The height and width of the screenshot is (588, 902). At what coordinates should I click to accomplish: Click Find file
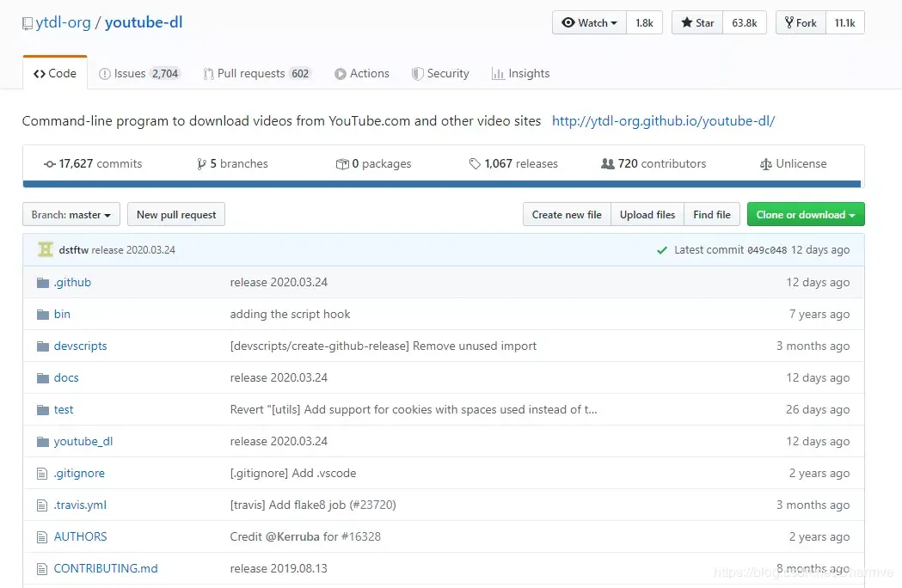click(x=712, y=215)
